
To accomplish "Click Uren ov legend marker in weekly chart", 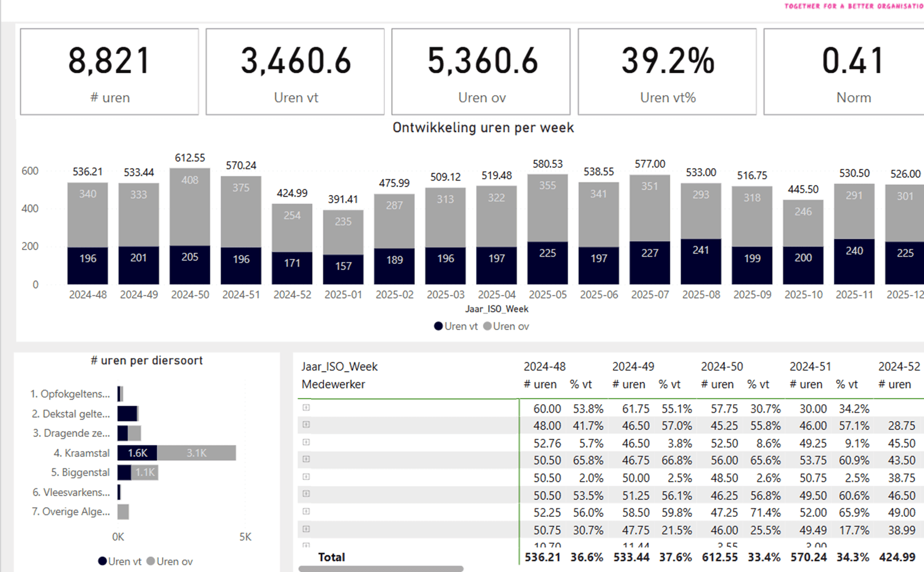I will click(x=488, y=326).
